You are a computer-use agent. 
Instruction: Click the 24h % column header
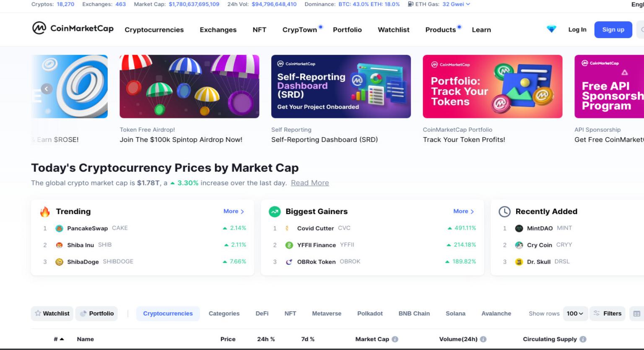(x=266, y=339)
